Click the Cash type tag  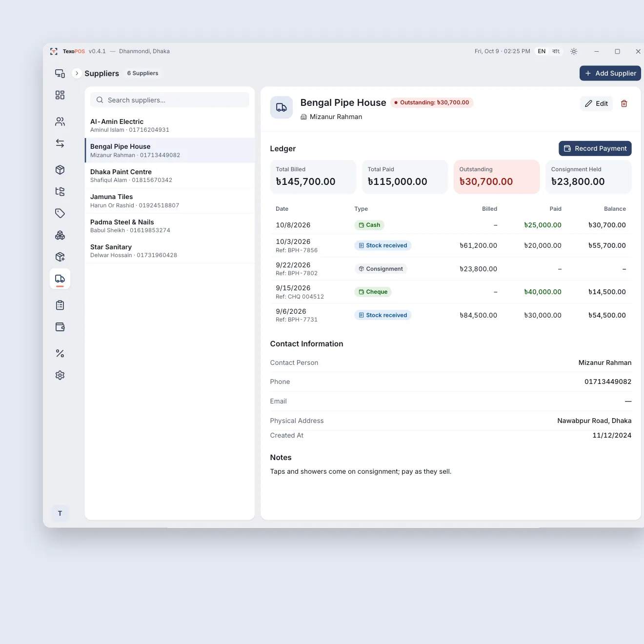(x=369, y=225)
